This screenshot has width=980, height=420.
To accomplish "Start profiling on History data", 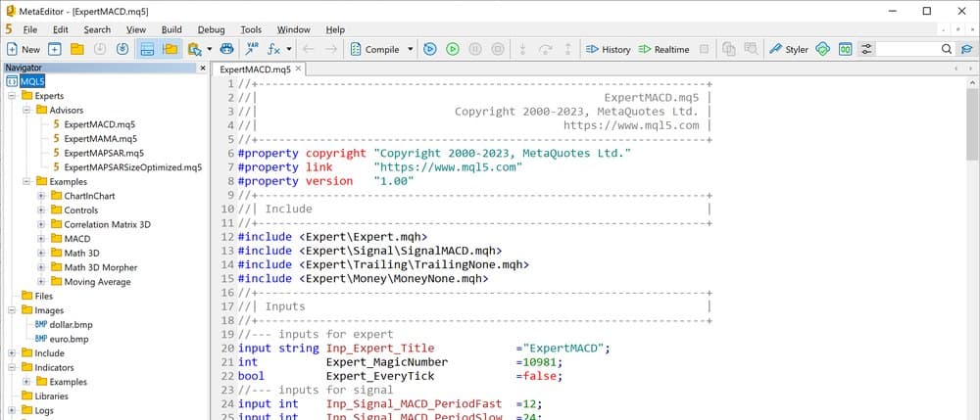I will coord(609,49).
